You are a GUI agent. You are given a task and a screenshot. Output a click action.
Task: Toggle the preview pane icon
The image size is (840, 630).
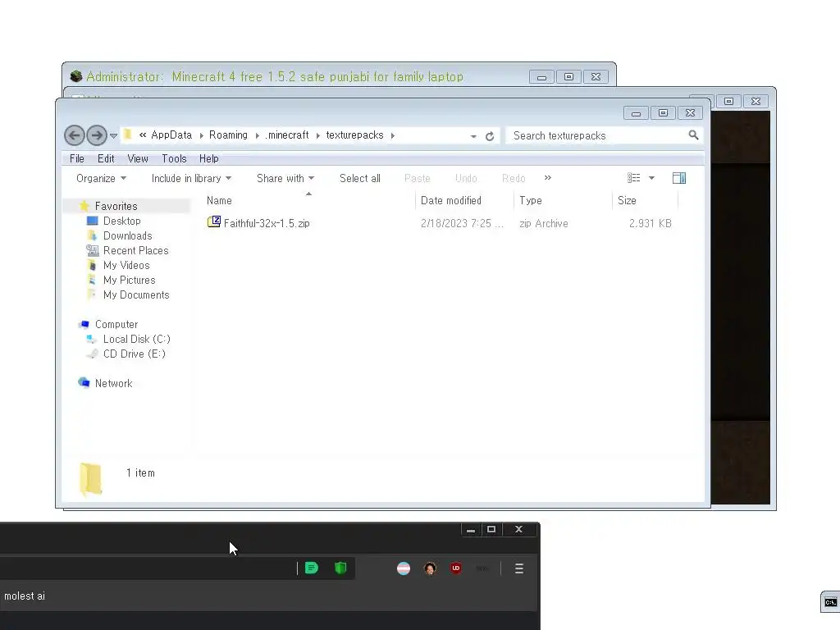click(x=678, y=178)
